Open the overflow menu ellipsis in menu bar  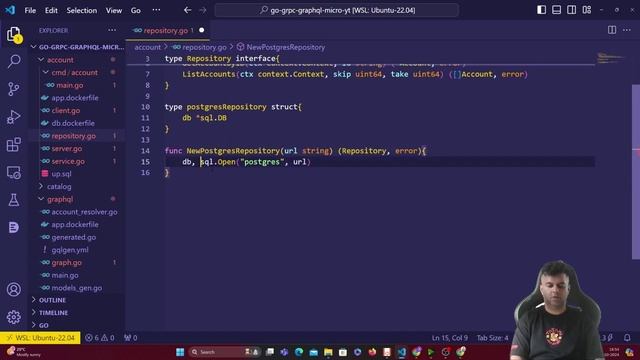pyautogui.click(x=156, y=10)
